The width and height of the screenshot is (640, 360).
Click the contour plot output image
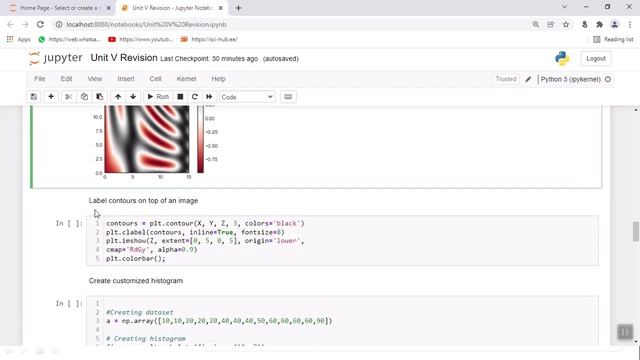(x=147, y=139)
